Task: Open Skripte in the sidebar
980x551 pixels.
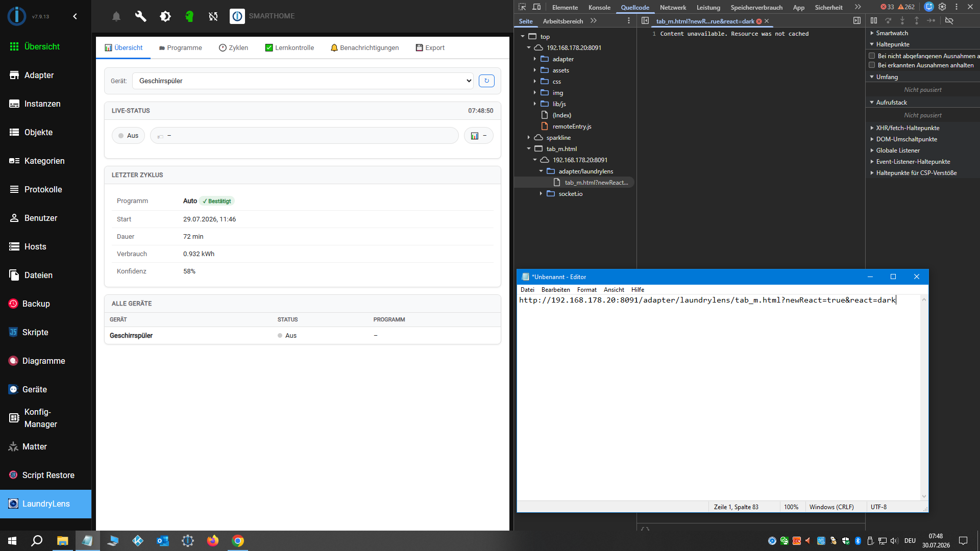Action: [x=46, y=332]
